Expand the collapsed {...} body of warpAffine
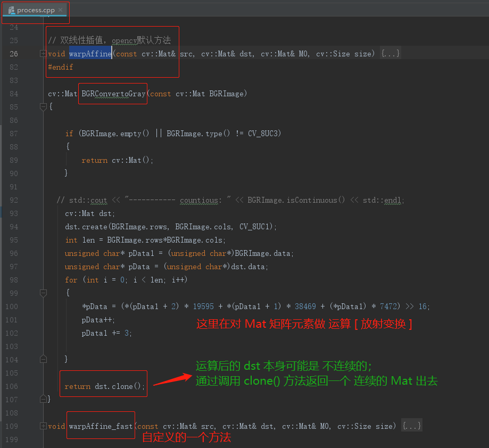This screenshot has width=489, height=448. coord(390,54)
